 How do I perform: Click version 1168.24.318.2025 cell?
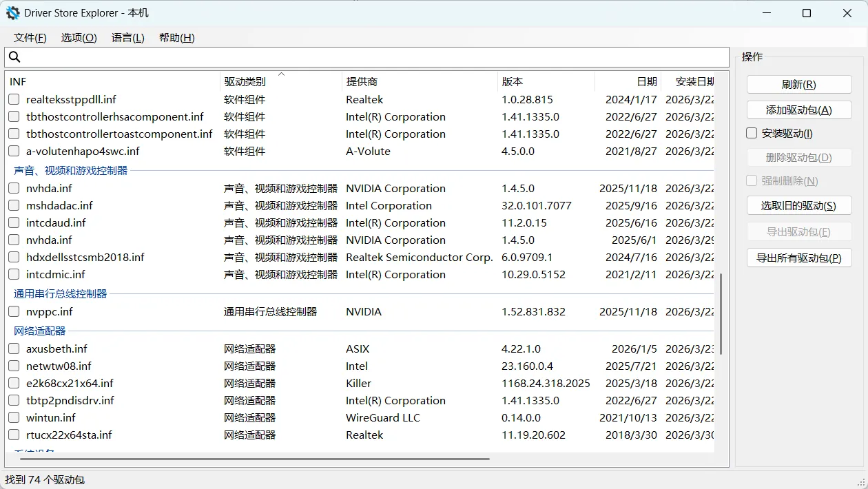(546, 384)
